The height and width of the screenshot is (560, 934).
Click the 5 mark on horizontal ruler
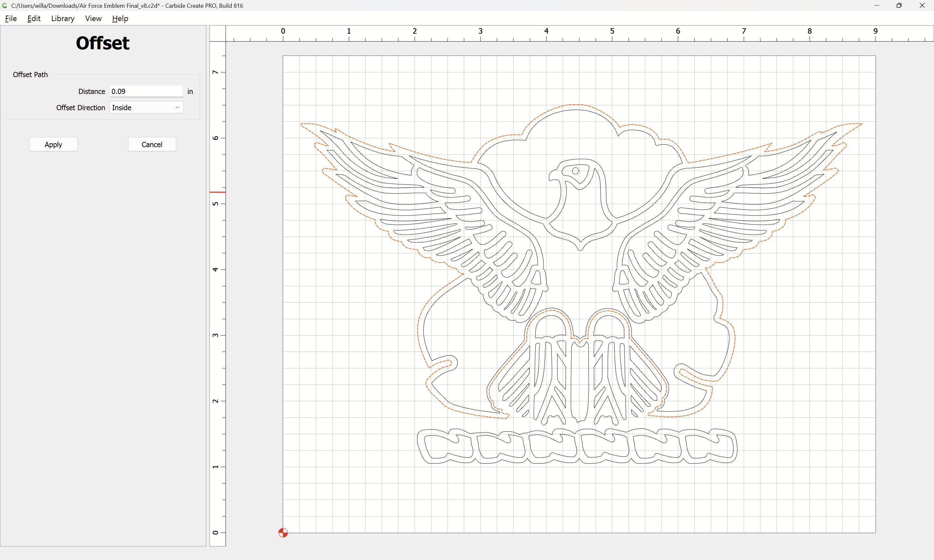pos(612,31)
